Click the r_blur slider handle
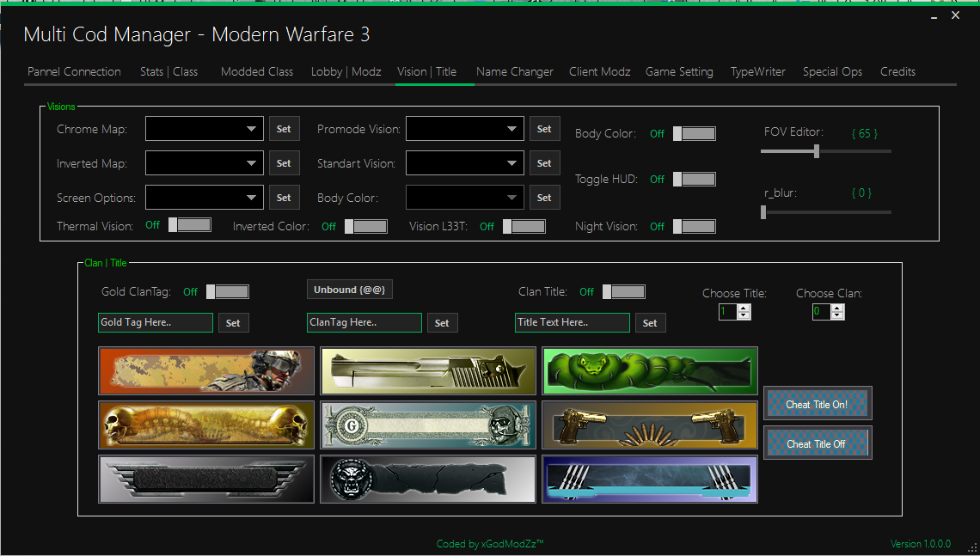980x556 pixels. [x=763, y=212]
